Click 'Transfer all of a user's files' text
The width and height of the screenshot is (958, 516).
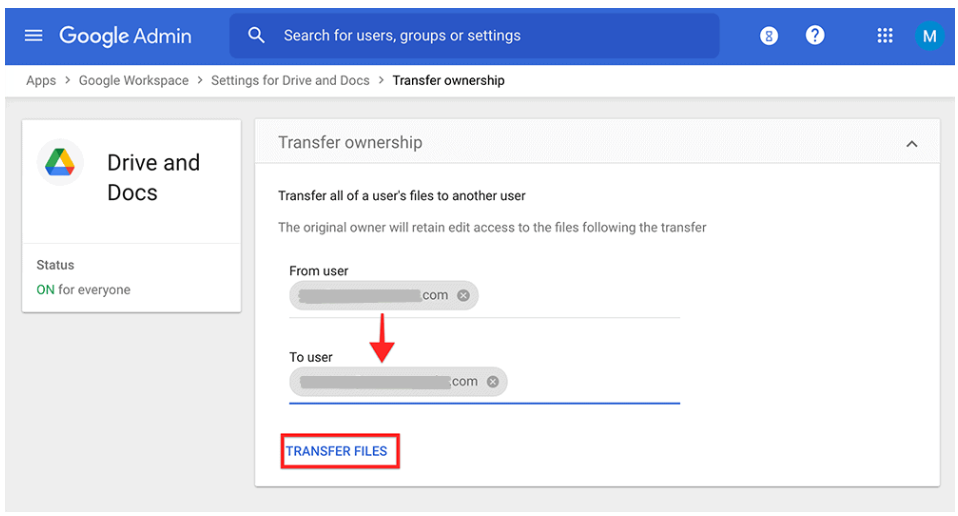coord(401,196)
